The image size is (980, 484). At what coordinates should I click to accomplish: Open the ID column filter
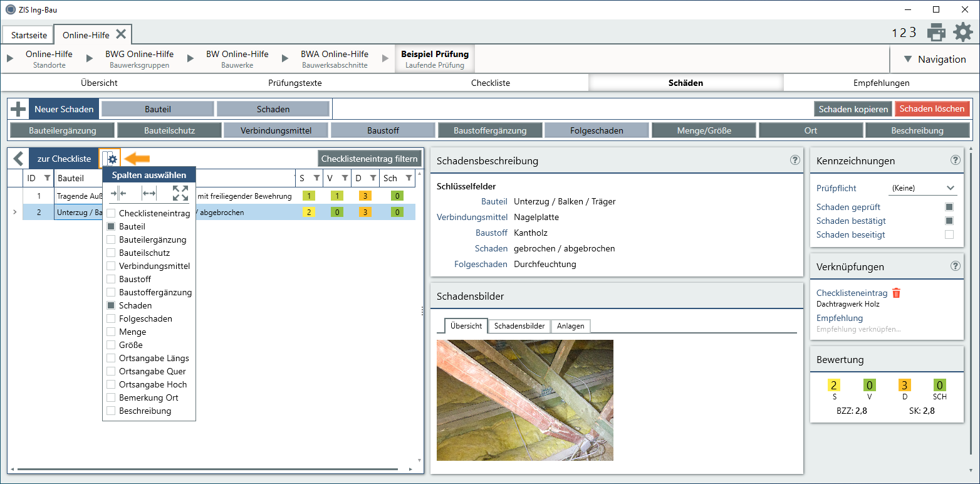click(x=47, y=178)
